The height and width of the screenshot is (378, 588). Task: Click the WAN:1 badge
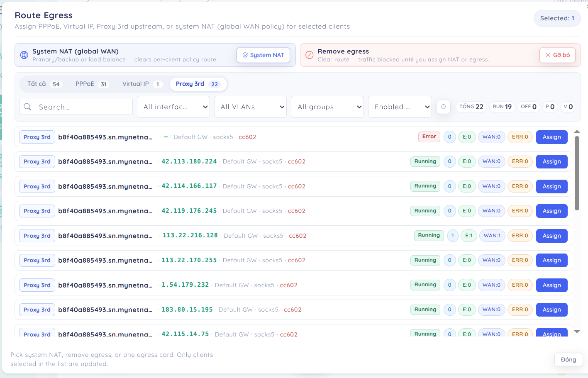coord(492,236)
